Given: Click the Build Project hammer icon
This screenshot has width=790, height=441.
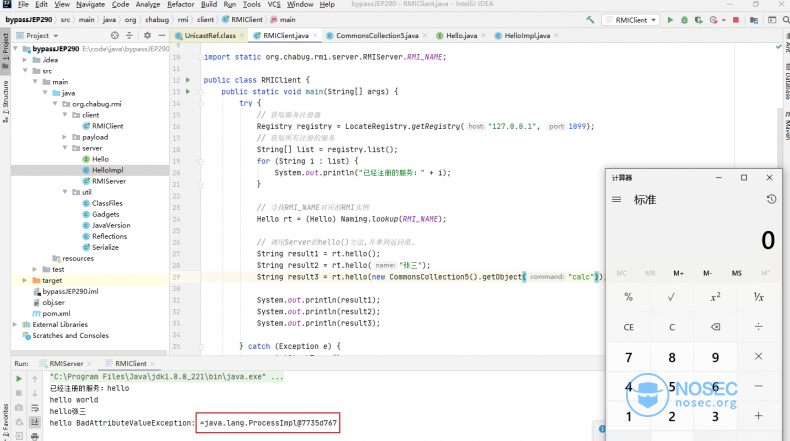Looking at the screenshot, I should tap(590, 20).
